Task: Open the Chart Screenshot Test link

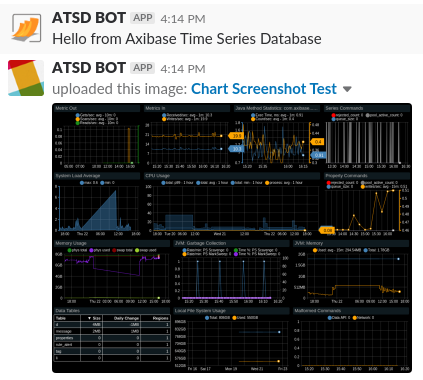Action: 264,89
